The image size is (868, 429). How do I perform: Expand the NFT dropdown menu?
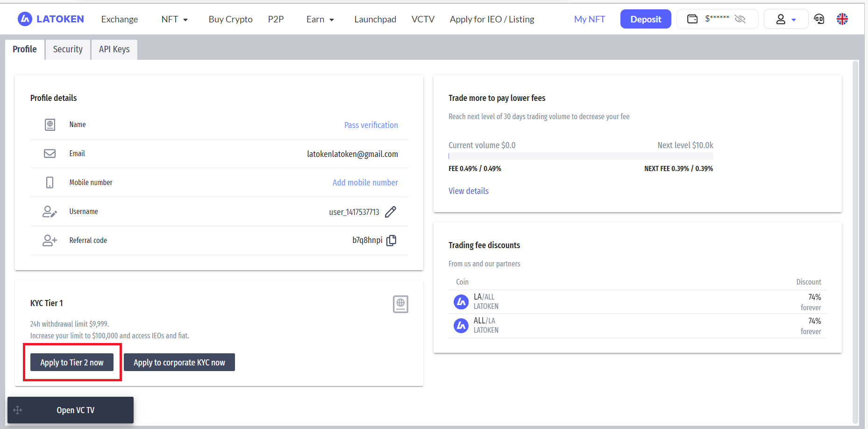[174, 20]
